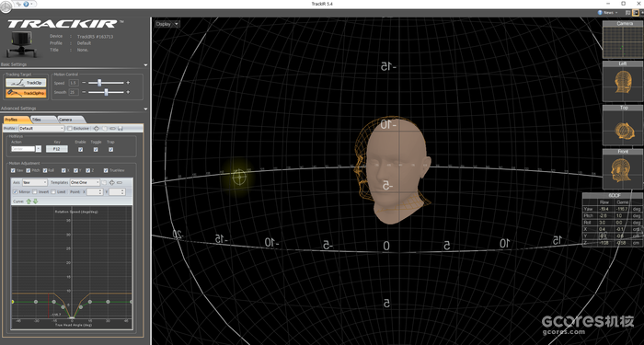Open the Axis dropdown showing Yaw

tap(35, 182)
